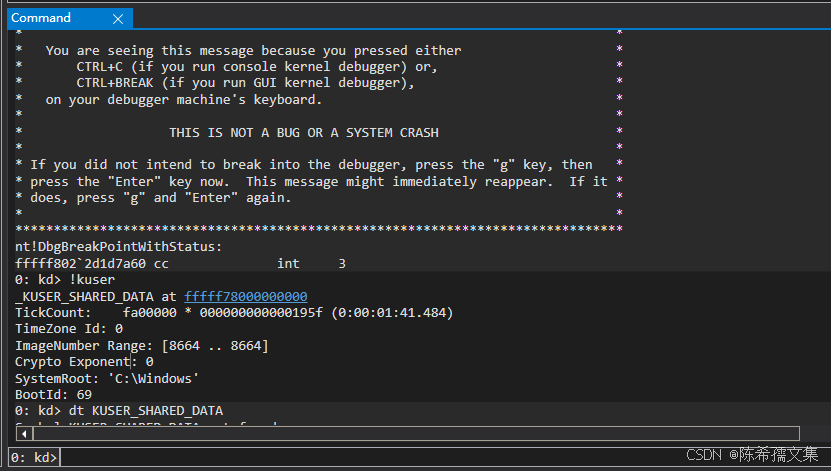Viewport: 831px width, 471px height.
Task: Click the 'does, press "g" and "Enter" again.' line
Action: pyautogui.click(x=161, y=198)
